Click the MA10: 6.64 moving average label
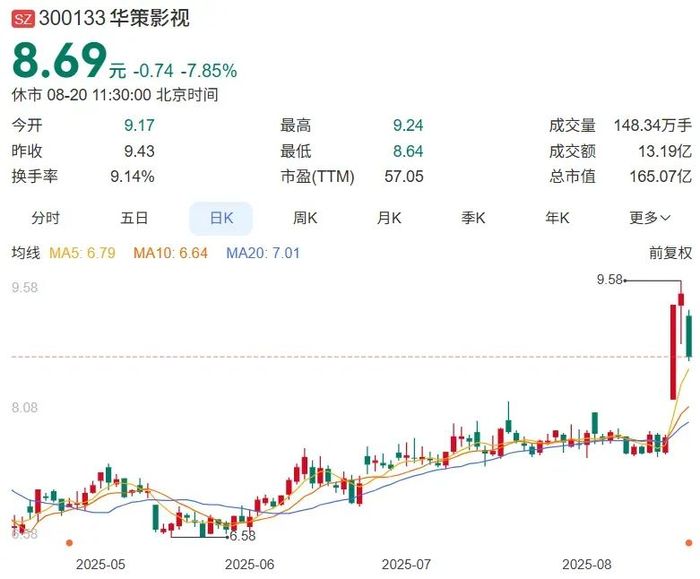The height and width of the screenshot is (579, 700). [x=171, y=253]
